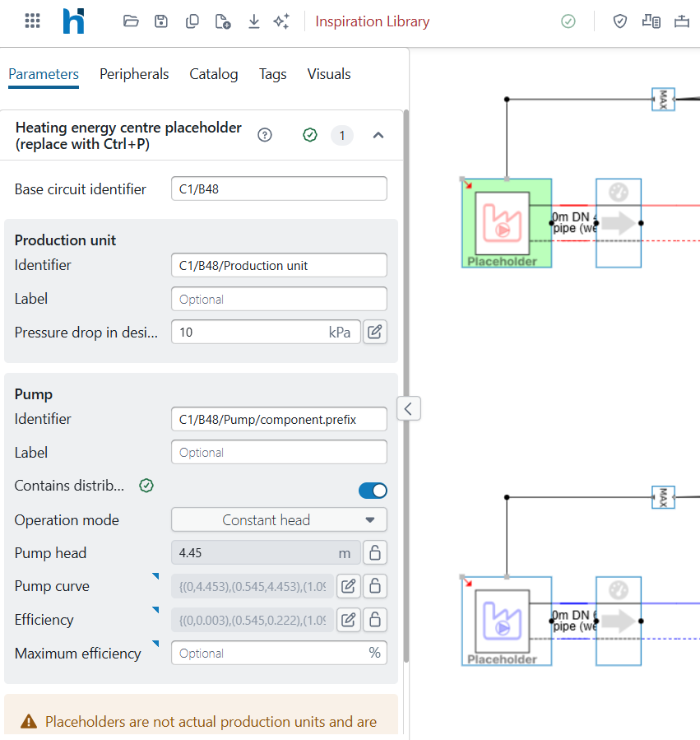This screenshot has height=740, width=700.
Task: Click the validation check next to help icon
Action: point(310,136)
